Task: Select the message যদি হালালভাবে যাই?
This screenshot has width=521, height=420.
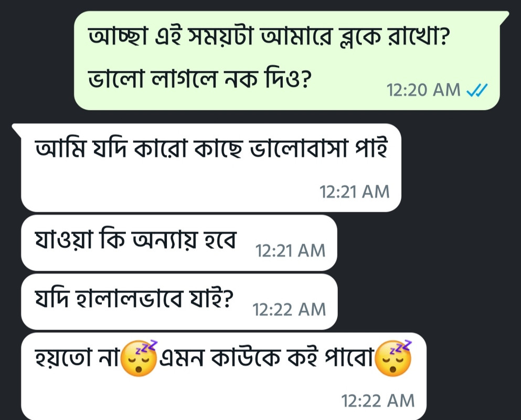Action: tap(134, 298)
